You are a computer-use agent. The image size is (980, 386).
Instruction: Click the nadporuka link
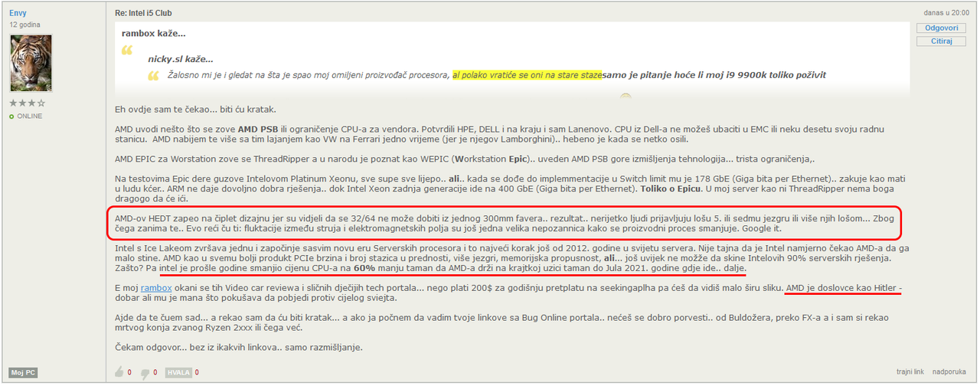point(951,372)
